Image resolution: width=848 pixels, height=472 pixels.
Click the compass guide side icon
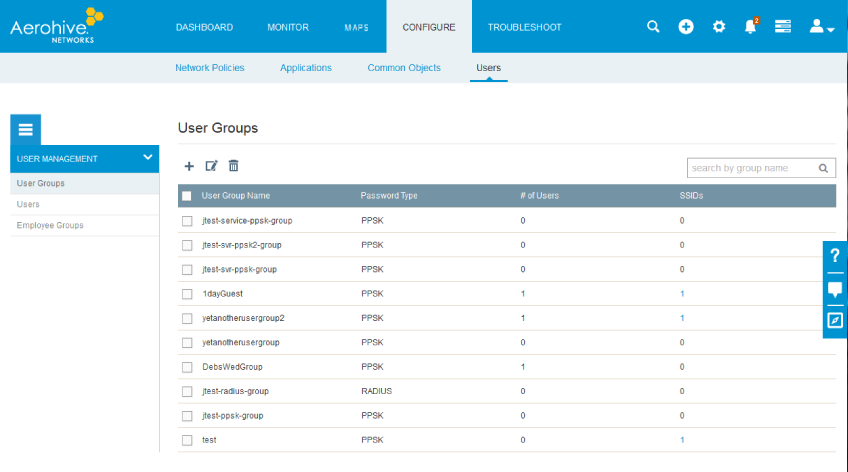coord(835,321)
